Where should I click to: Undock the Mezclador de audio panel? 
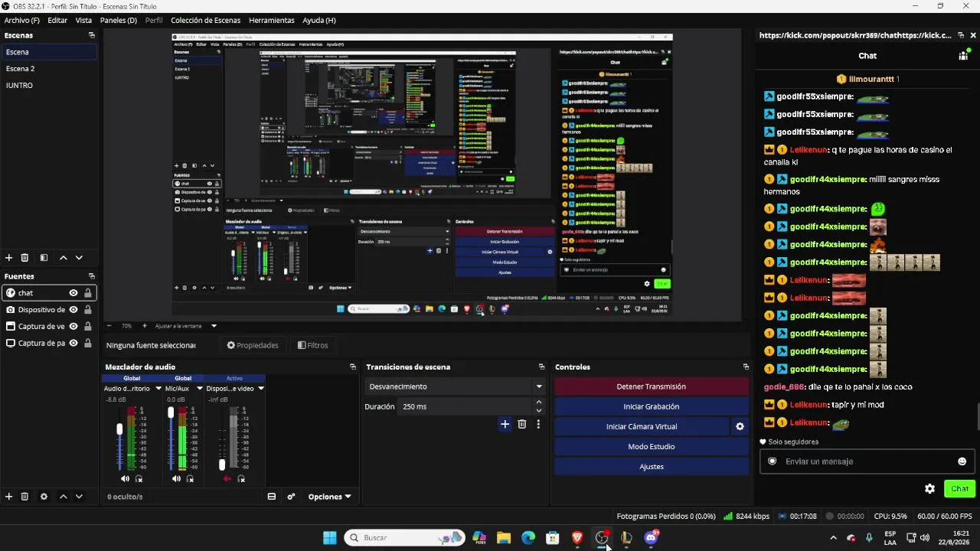click(x=353, y=367)
